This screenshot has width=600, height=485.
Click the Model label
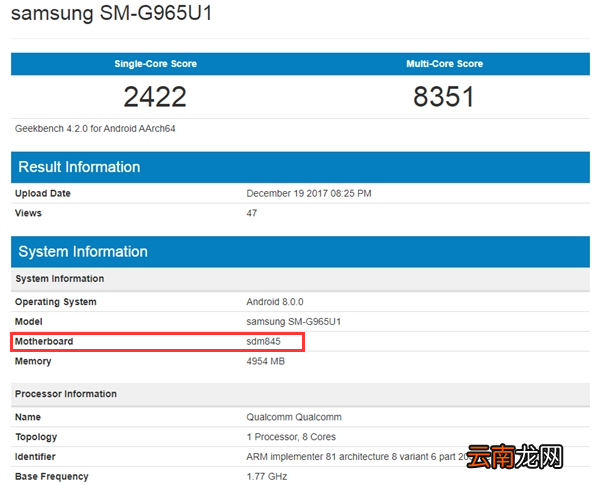click(29, 322)
